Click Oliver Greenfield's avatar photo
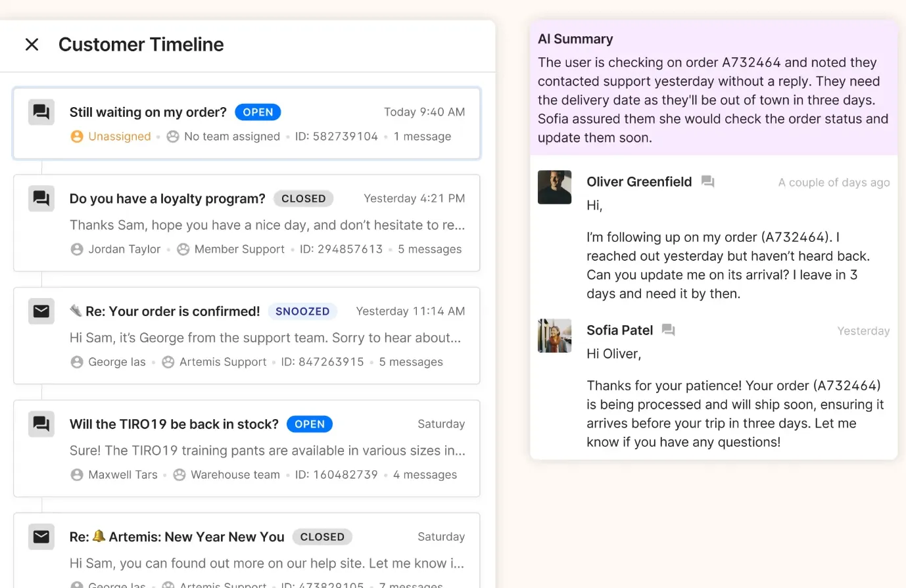The height and width of the screenshot is (588, 906). point(554,187)
